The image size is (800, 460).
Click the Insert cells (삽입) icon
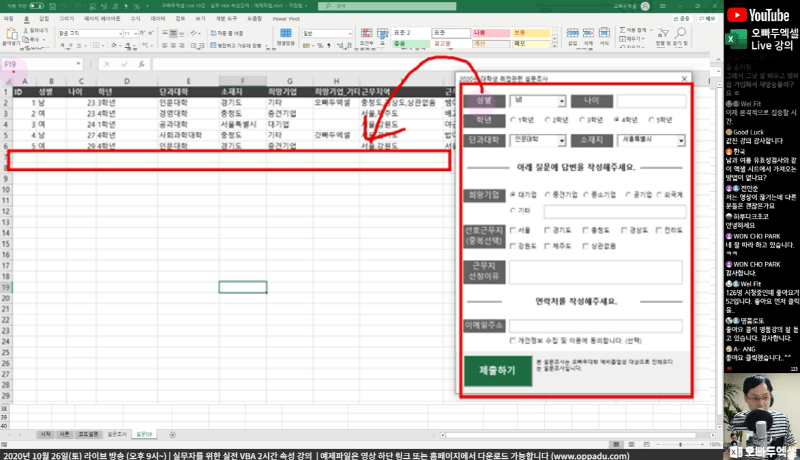point(572,33)
